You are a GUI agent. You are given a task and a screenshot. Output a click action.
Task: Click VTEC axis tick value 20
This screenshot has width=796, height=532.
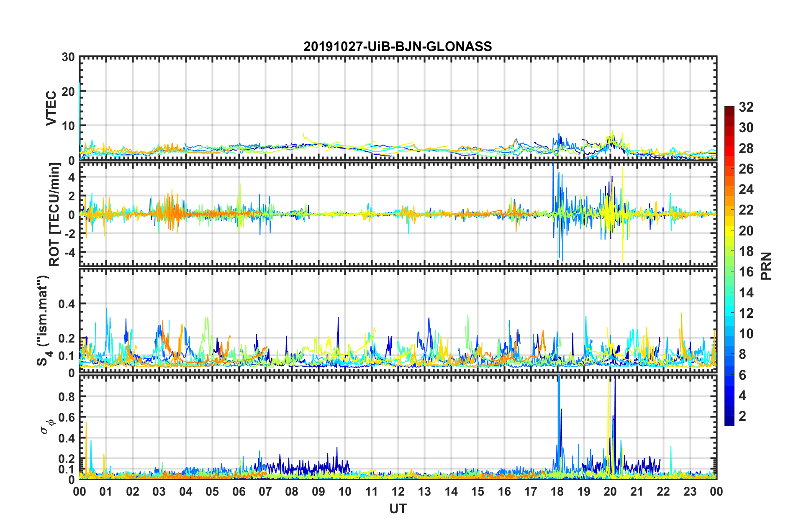(x=68, y=92)
